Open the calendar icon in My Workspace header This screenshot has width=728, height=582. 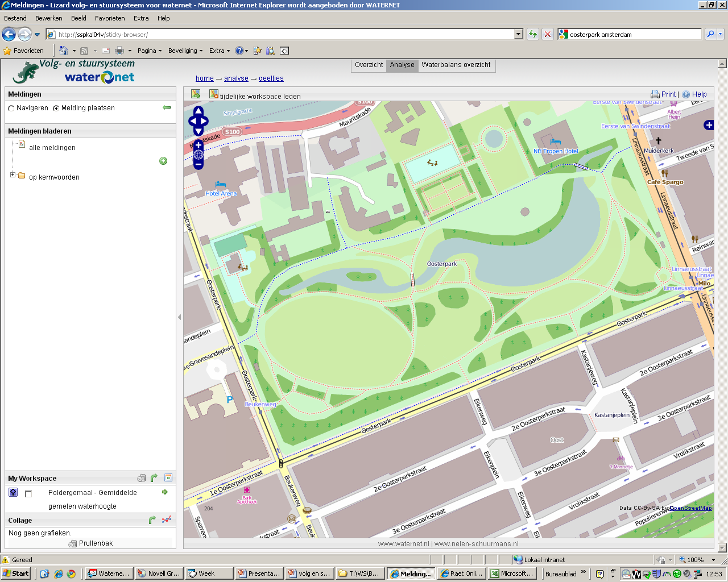(168, 478)
